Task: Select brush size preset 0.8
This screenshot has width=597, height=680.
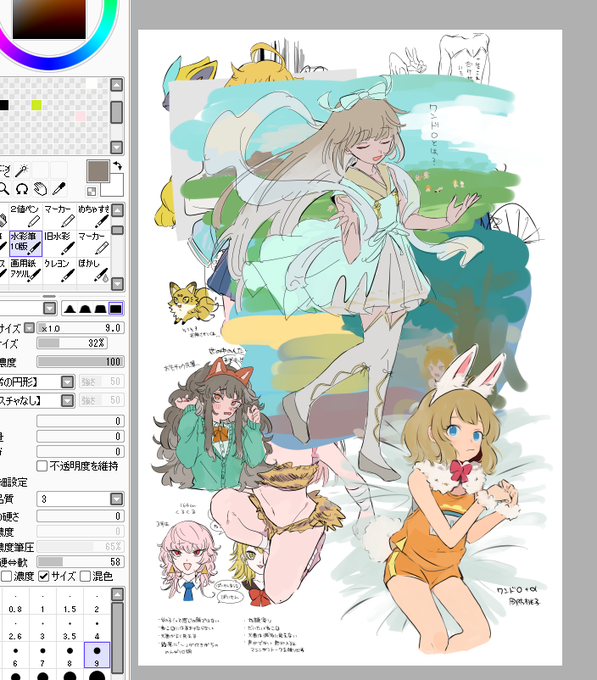Action: click(15, 602)
